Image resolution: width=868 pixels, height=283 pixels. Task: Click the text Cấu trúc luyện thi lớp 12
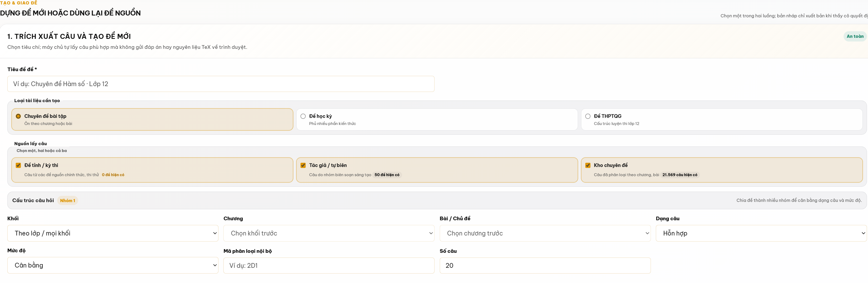pos(616,123)
